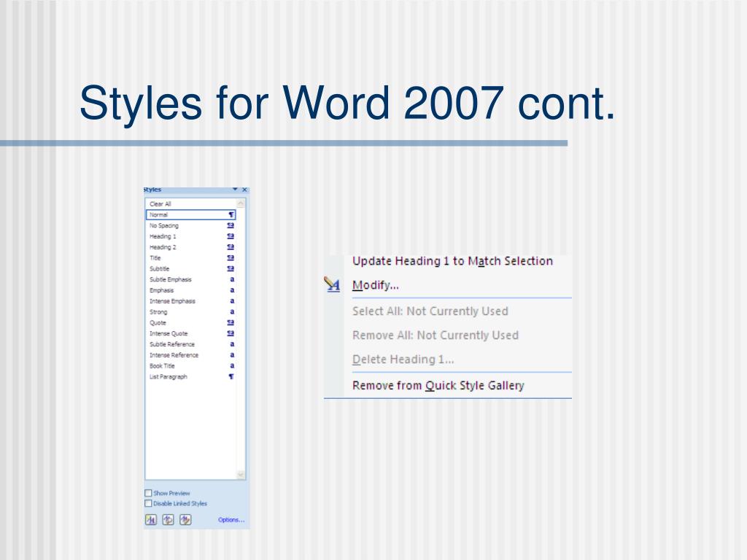Choose Update Heading 1 to Match Selection
Screen dimensions: 747x560
pyautogui.click(x=452, y=261)
